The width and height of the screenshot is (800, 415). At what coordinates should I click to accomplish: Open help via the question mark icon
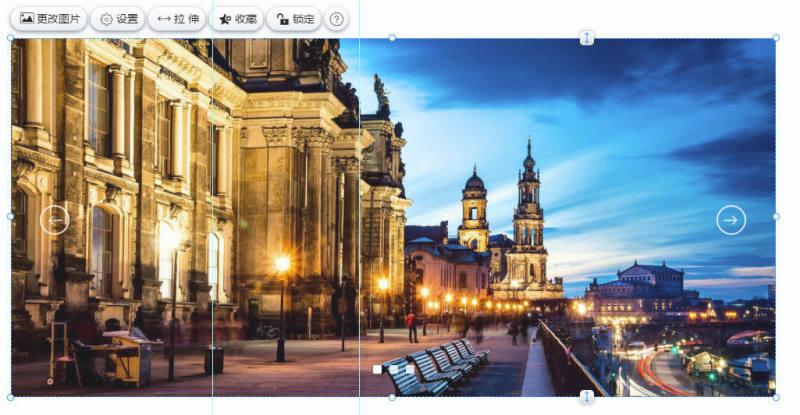[337, 19]
